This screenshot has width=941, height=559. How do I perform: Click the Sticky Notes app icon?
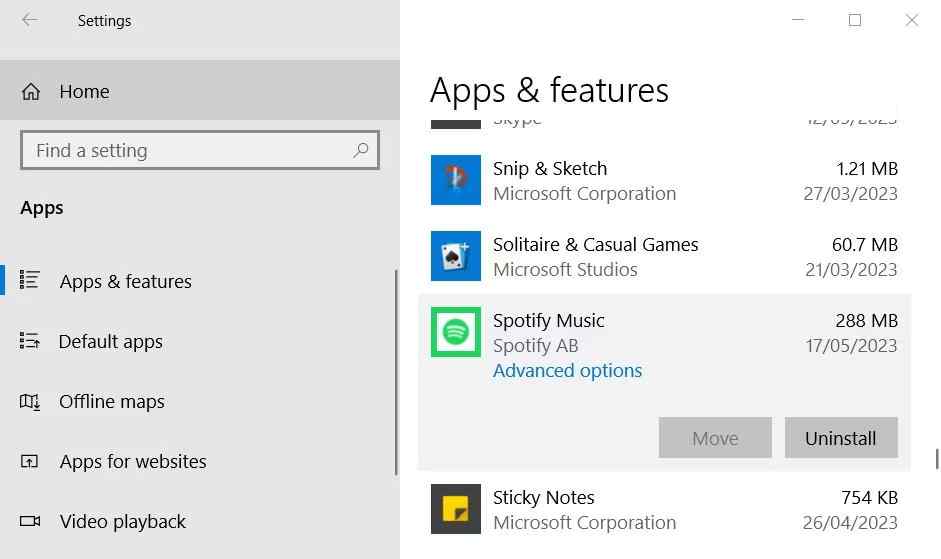(x=456, y=509)
